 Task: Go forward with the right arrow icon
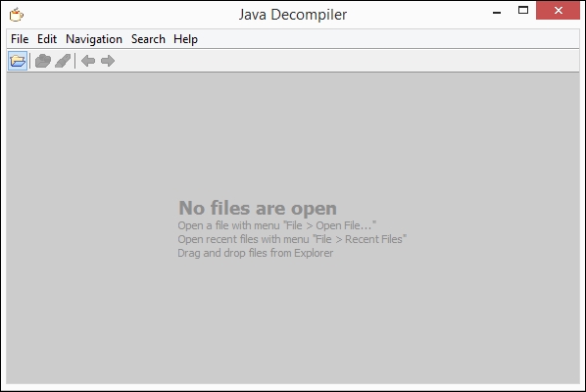[x=108, y=61]
